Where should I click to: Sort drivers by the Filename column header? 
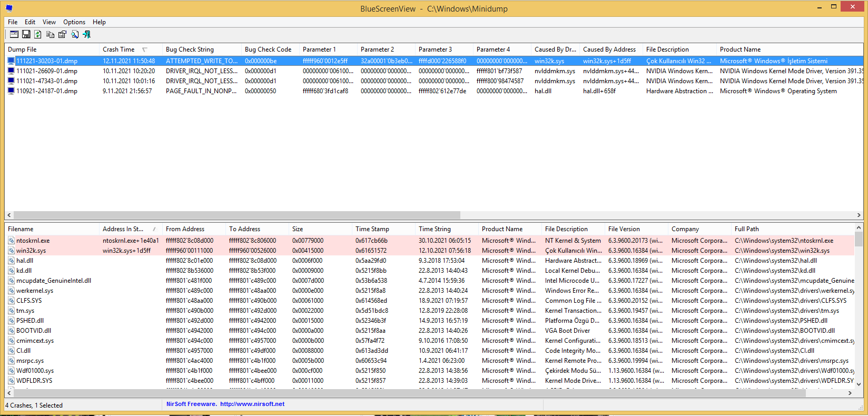[x=52, y=229]
